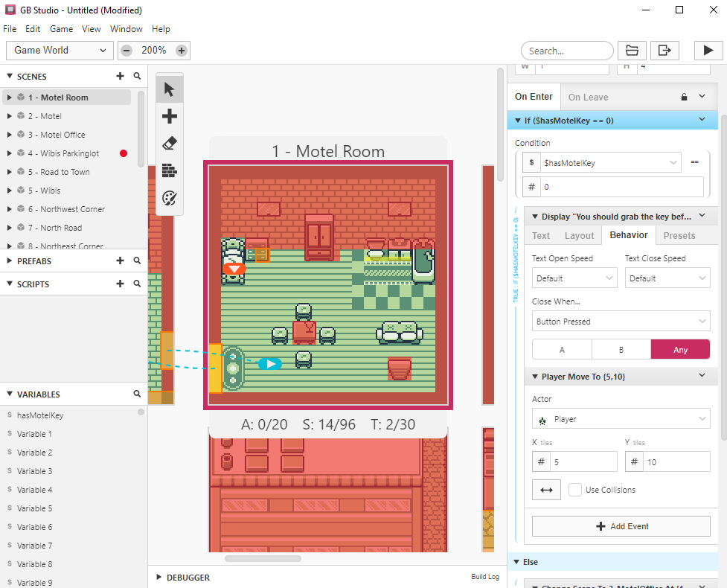The height and width of the screenshot is (588, 727).
Task: Select the A button close option
Action: [x=562, y=350]
